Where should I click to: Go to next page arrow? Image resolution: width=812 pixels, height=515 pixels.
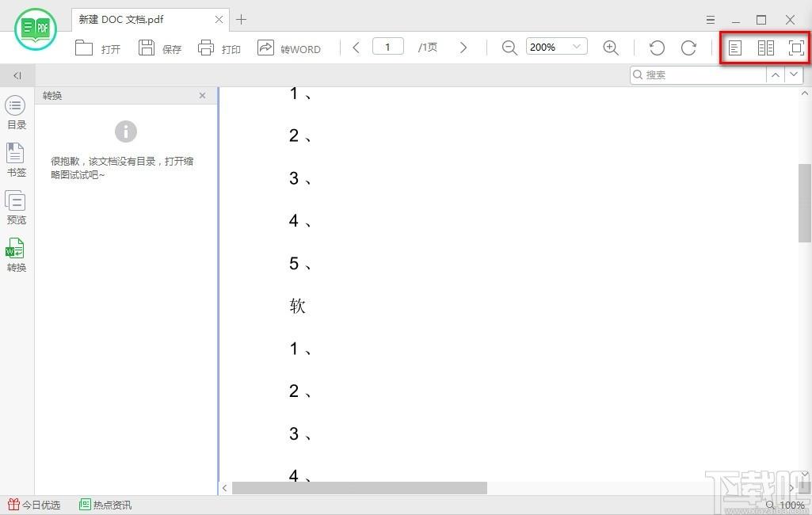coord(463,48)
